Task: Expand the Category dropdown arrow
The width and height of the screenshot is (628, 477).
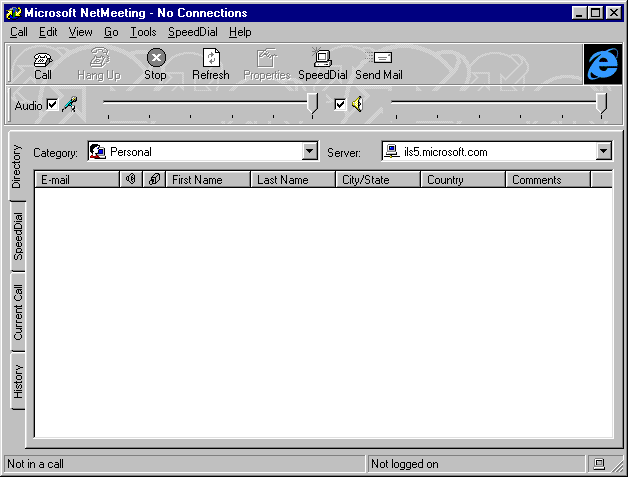Action: 309,152
